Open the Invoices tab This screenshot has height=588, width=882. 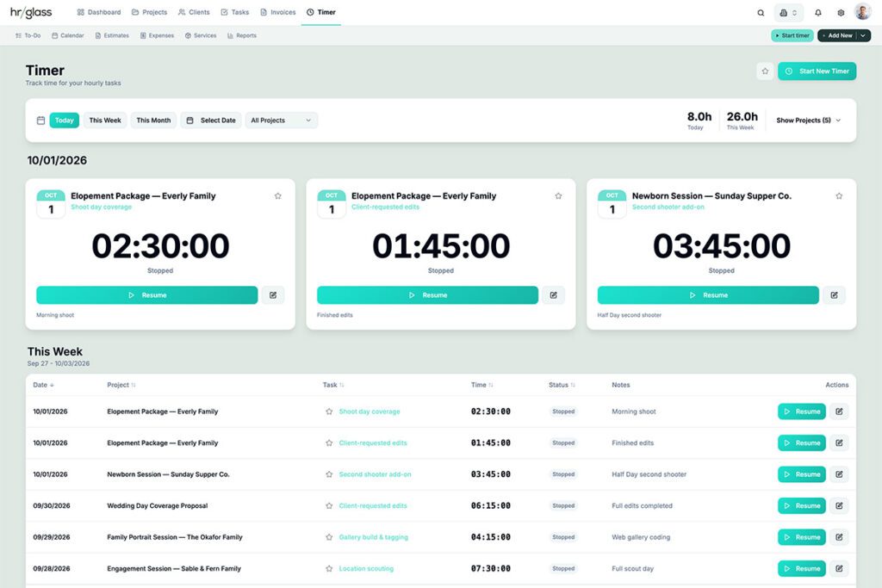click(x=278, y=12)
